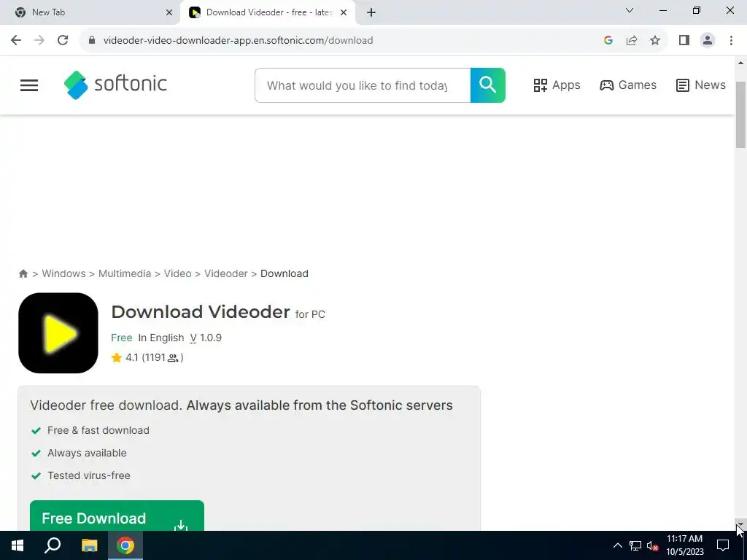Click the muted volume tray icon
The width and height of the screenshot is (747, 560).
(x=652, y=545)
